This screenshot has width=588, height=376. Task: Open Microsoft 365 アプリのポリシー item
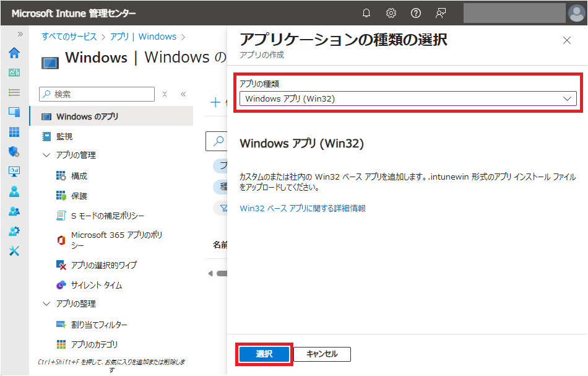point(116,240)
